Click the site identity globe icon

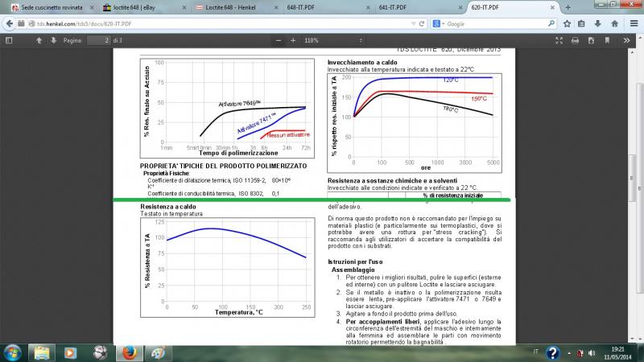tap(31, 24)
